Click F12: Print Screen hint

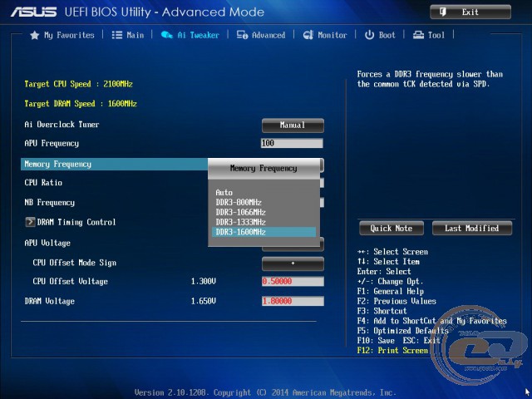392,351
